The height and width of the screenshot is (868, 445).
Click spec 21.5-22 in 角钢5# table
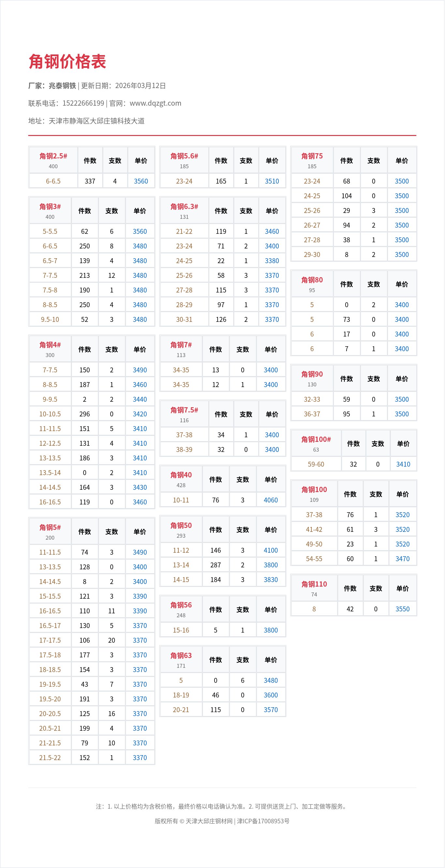click(50, 758)
